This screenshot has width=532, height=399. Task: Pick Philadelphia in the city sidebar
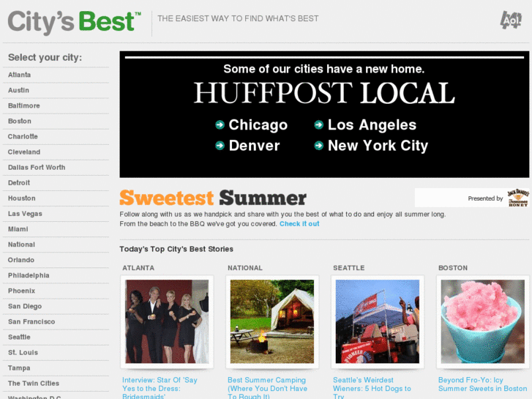click(29, 275)
